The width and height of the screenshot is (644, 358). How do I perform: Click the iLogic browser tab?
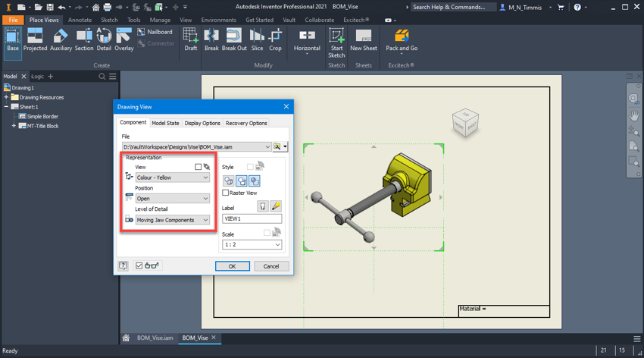point(37,77)
